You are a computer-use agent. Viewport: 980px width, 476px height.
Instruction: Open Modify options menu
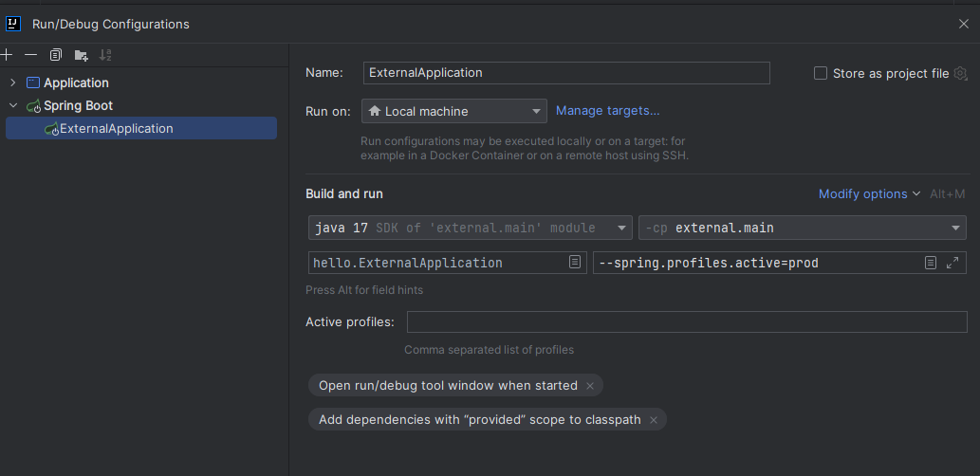(x=869, y=193)
